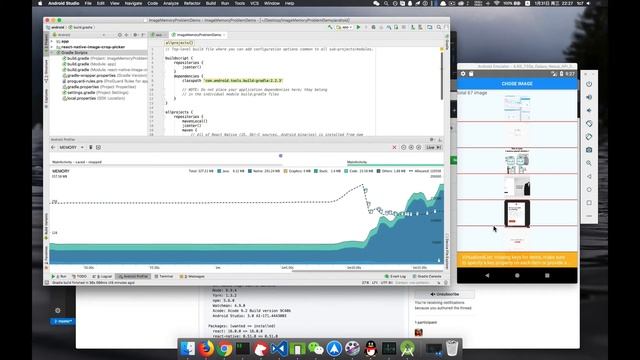Click the profiler timeline horizontal scrollbar
The image size is (640, 360).
[368, 271]
